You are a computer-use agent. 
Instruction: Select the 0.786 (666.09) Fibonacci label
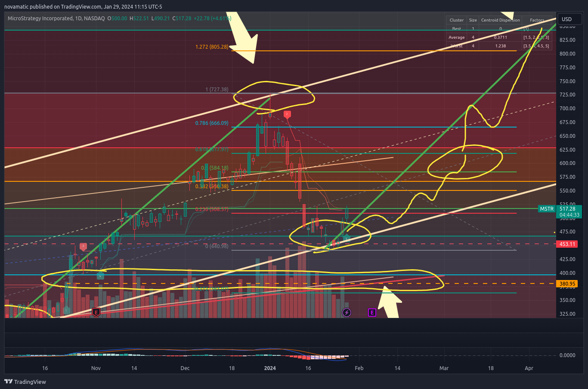pos(212,123)
